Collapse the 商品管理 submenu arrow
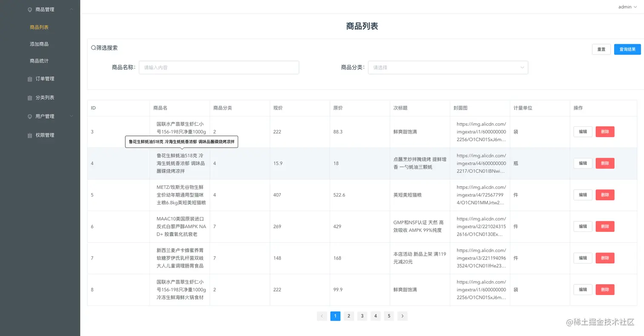This screenshot has height=336, width=644. coord(71,9)
